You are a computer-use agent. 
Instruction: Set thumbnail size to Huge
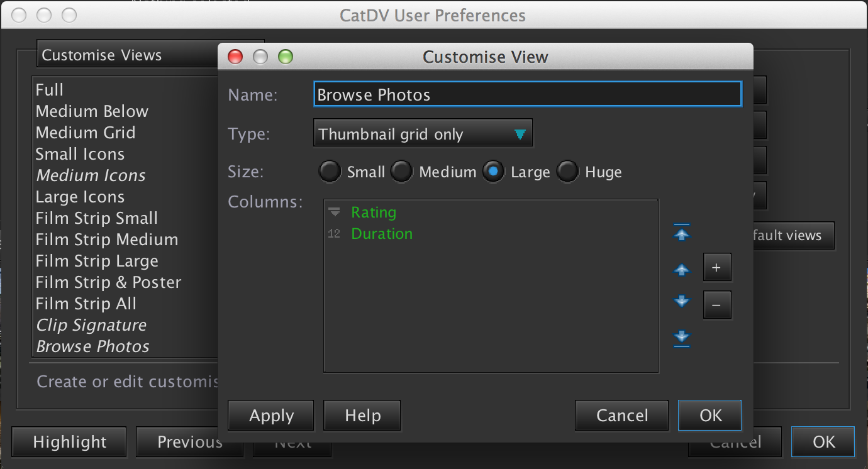point(567,172)
